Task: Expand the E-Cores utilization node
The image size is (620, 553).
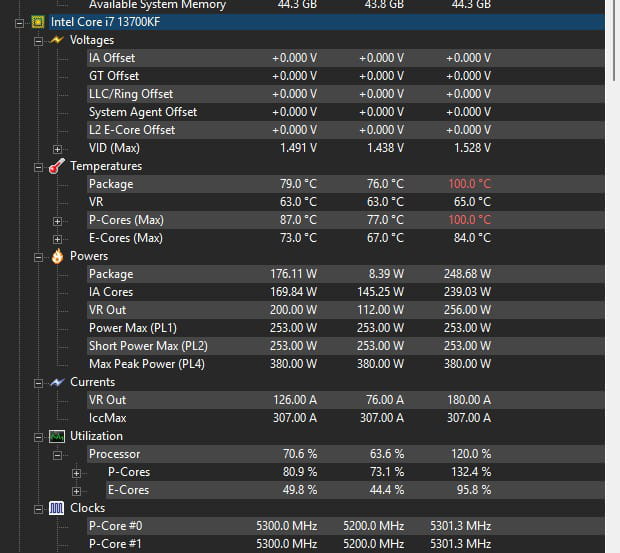Action: pos(76,491)
